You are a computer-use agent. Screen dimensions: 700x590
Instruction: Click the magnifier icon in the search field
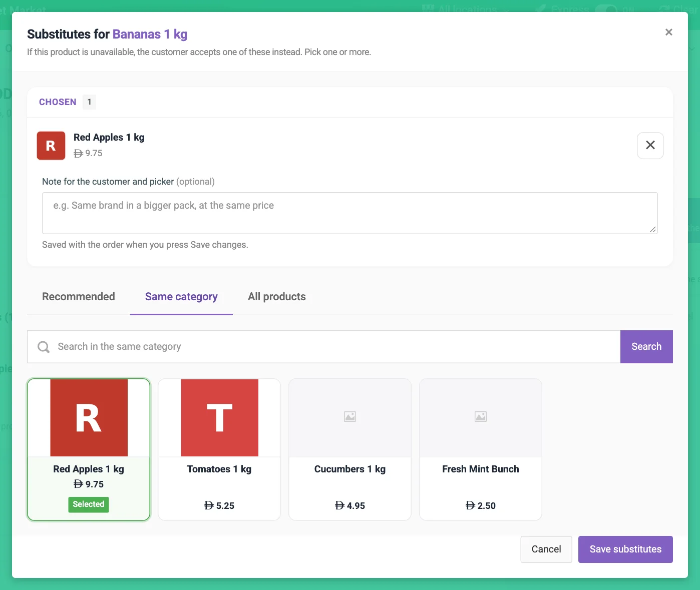click(44, 347)
